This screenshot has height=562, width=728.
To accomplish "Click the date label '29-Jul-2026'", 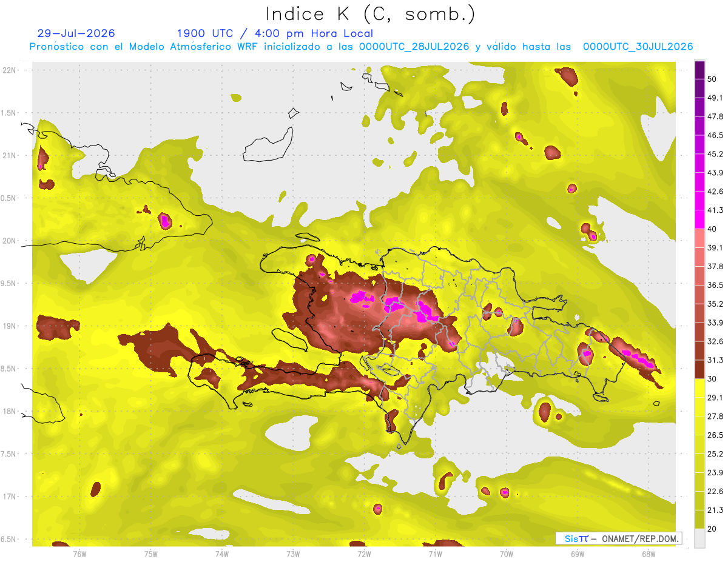I will [76, 33].
